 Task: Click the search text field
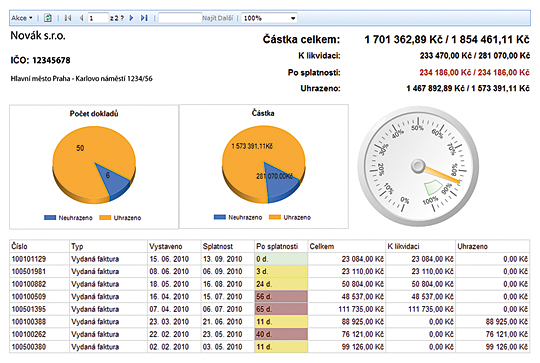click(180, 18)
